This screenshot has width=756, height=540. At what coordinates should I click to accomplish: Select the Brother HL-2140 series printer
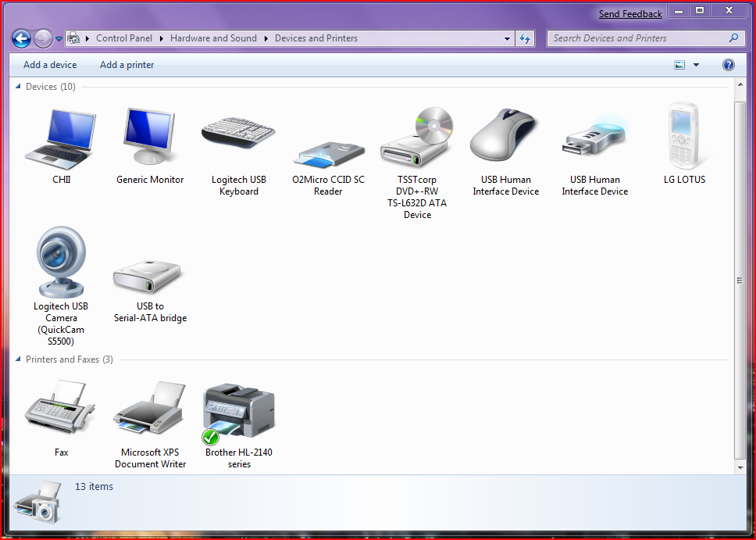pos(238,413)
